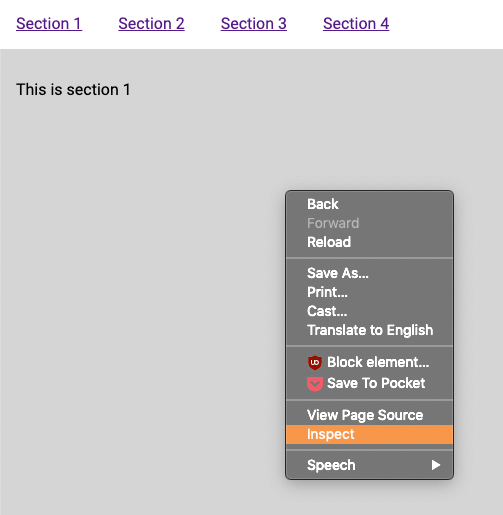Select Back in the context menu
Image resolution: width=503 pixels, height=515 pixels.
coord(369,204)
